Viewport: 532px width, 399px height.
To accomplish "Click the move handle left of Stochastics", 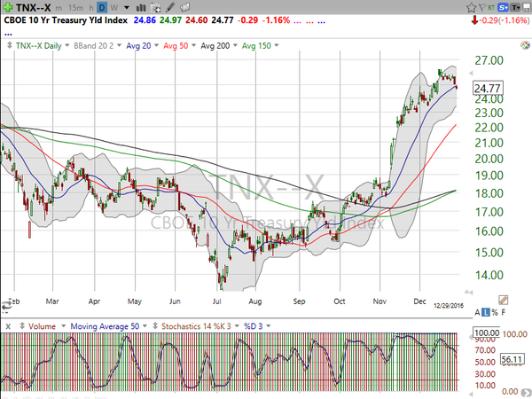I will pos(155,326).
